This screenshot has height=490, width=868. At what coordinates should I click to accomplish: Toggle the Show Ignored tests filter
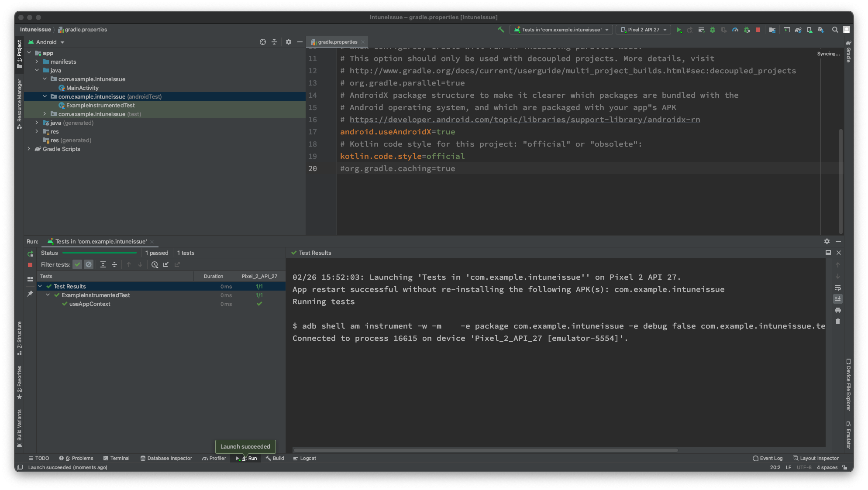tap(89, 264)
